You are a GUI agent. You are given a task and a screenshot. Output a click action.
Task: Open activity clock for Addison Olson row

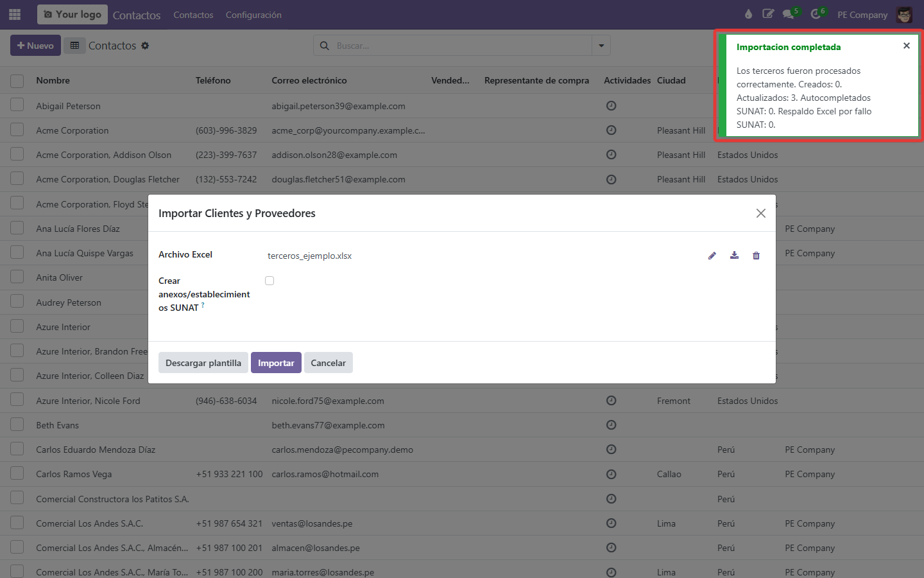tap(612, 154)
